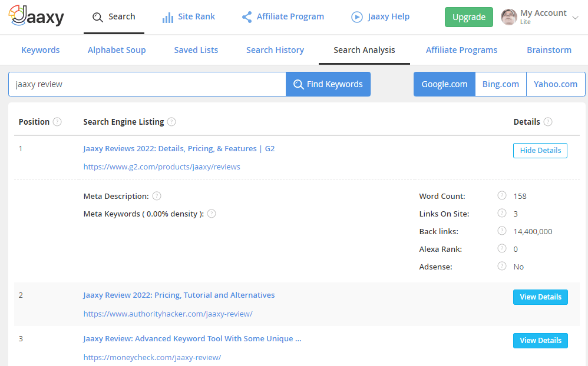Open the Site Rank navigation item

(x=189, y=17)
